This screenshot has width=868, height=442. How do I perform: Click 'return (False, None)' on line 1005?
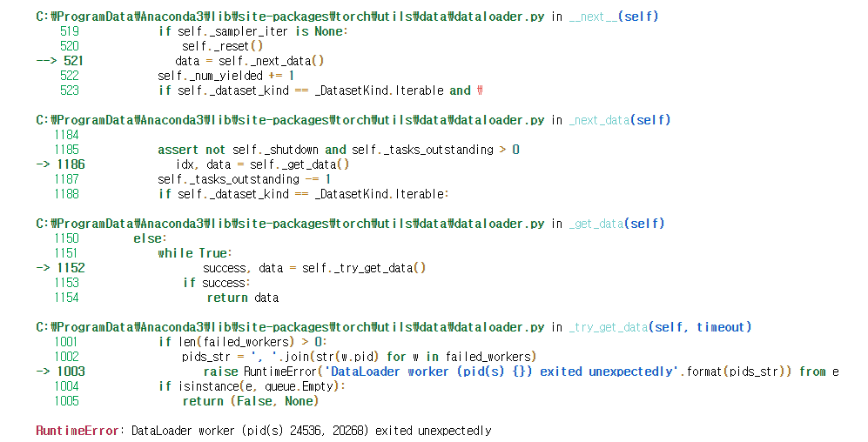(251, 401)
